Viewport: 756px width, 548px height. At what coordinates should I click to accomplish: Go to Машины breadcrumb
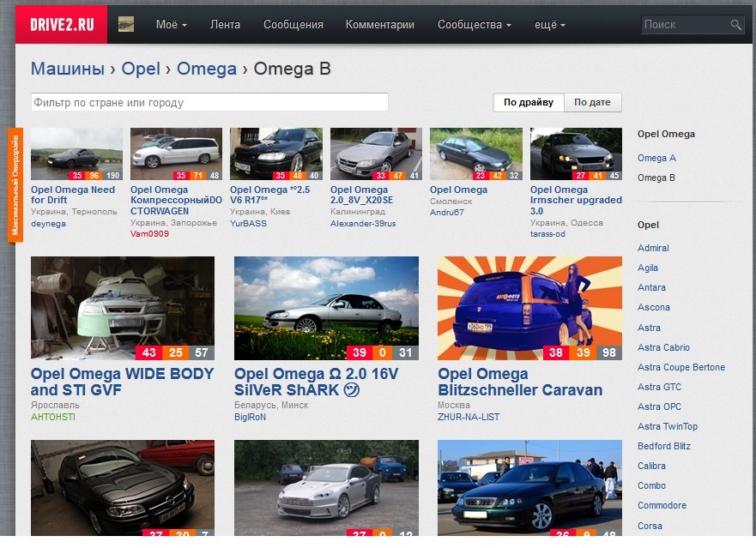click(68, 69)
